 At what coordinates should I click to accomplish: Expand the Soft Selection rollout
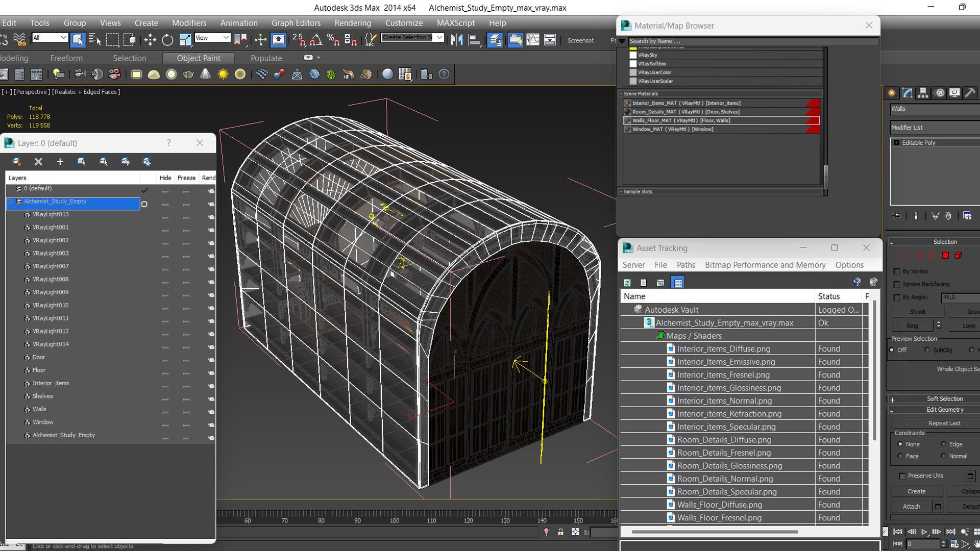pos(944,399)
